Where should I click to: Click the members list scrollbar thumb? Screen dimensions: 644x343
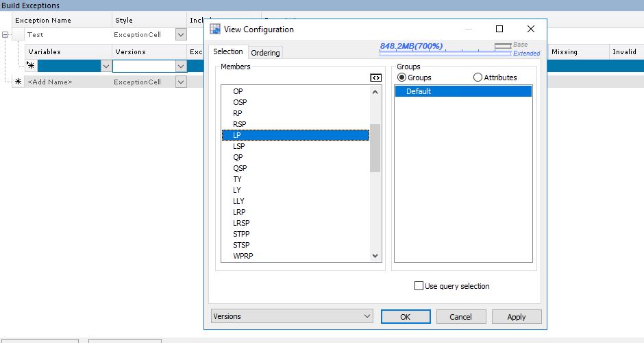[x=375, y=147]
